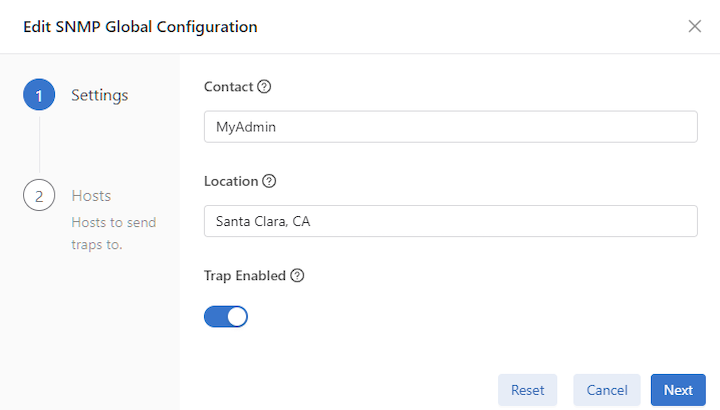Open the Settings step label
This screenshot has height=410, width=720.
[x=100, y=95]
